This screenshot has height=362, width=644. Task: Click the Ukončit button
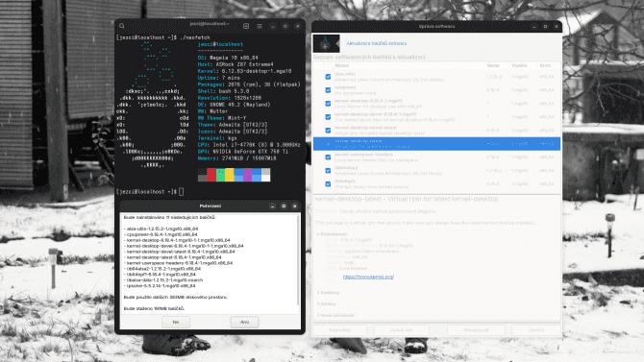click(x=536, y=330)
